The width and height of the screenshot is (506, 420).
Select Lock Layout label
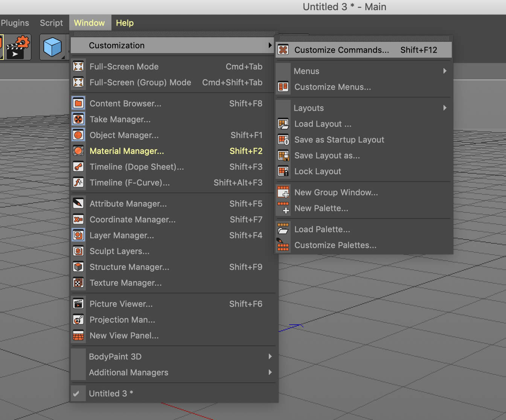click(318, 171)
